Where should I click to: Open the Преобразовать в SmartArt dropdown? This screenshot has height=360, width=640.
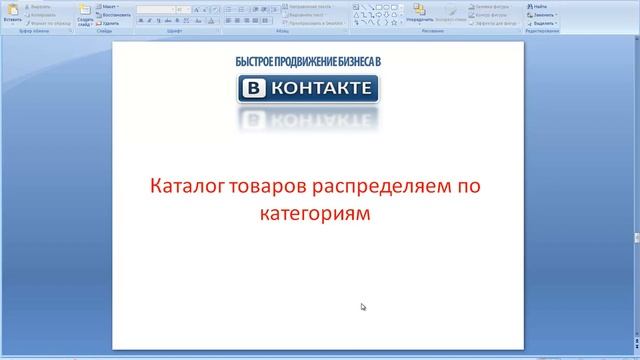(314, 23)
